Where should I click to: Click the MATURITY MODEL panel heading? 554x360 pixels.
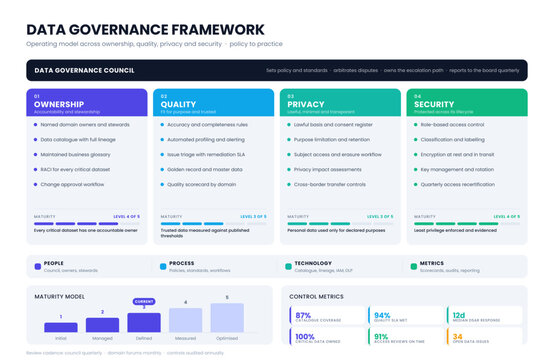point(59,296)
